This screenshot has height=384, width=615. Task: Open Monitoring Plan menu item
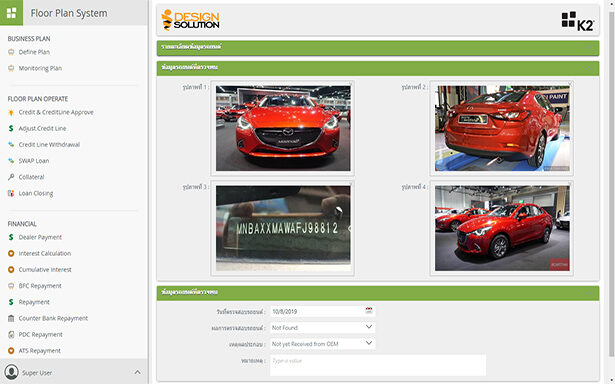[x=40, y=68]
